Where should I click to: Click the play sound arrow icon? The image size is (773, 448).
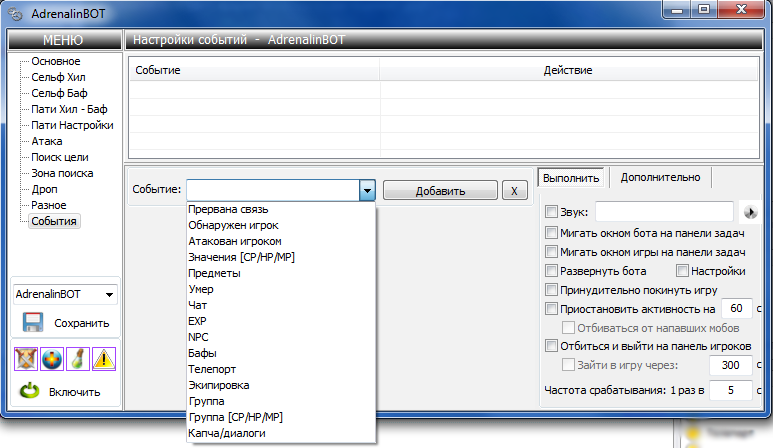750,212
